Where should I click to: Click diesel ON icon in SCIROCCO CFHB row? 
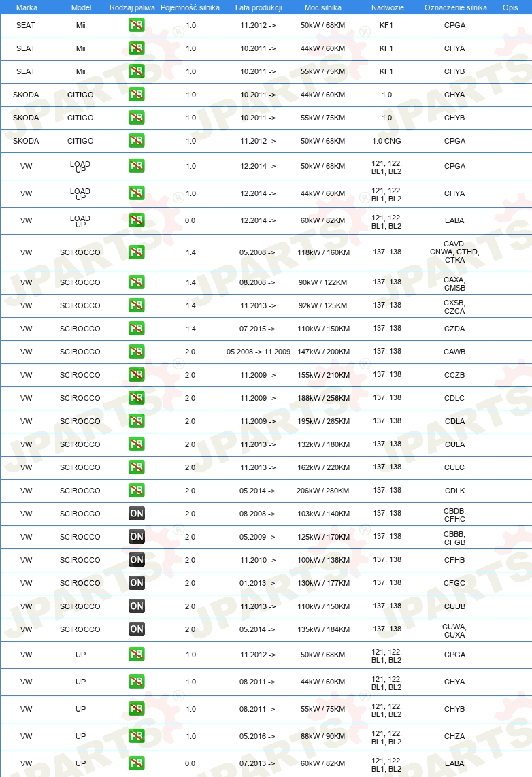(x=136, y=560)
